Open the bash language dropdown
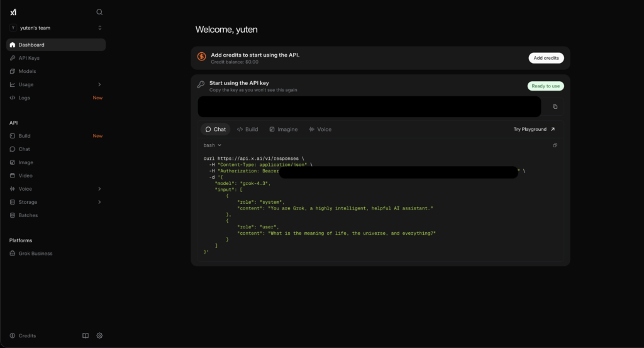The image size is (644, 348). tap(213, 145)
